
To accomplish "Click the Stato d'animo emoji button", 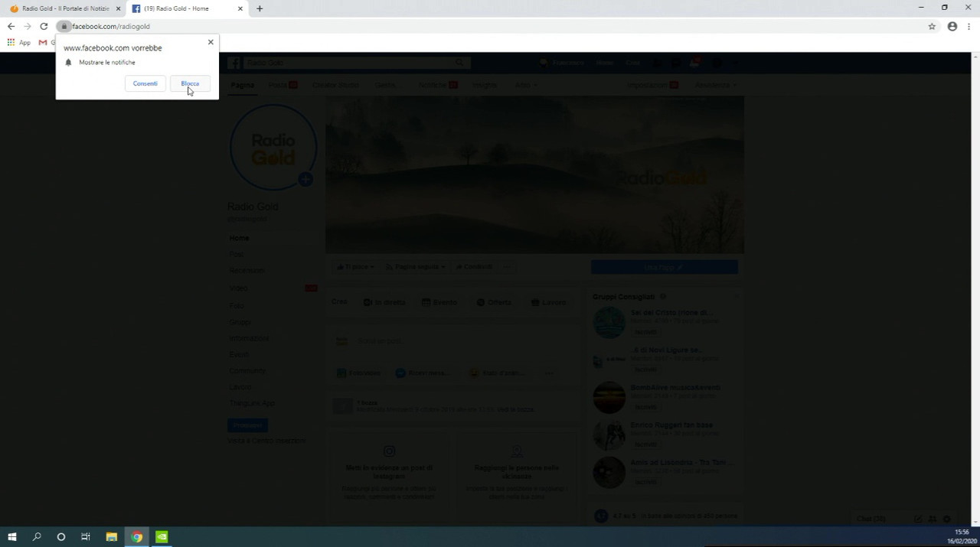I will point(497,373).
